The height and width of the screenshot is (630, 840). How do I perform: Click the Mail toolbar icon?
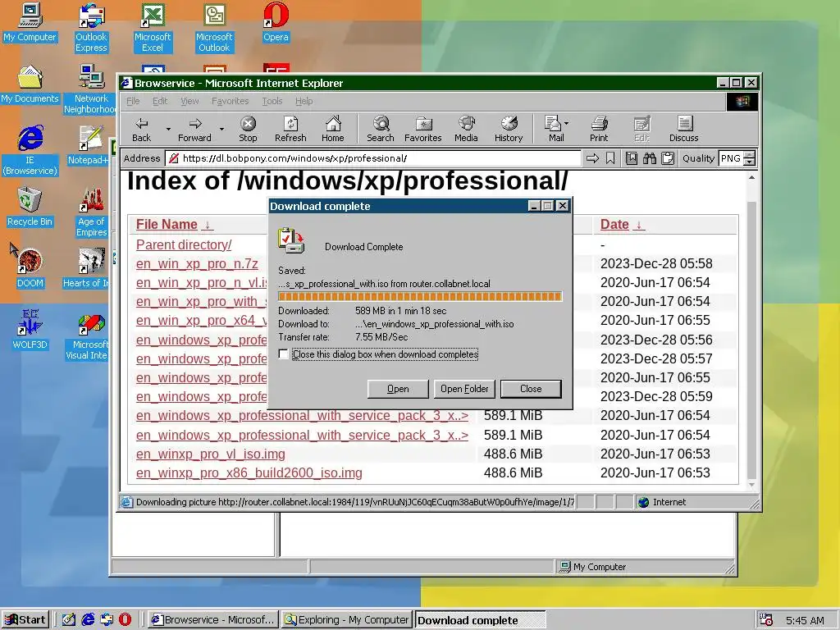point(553,129)
